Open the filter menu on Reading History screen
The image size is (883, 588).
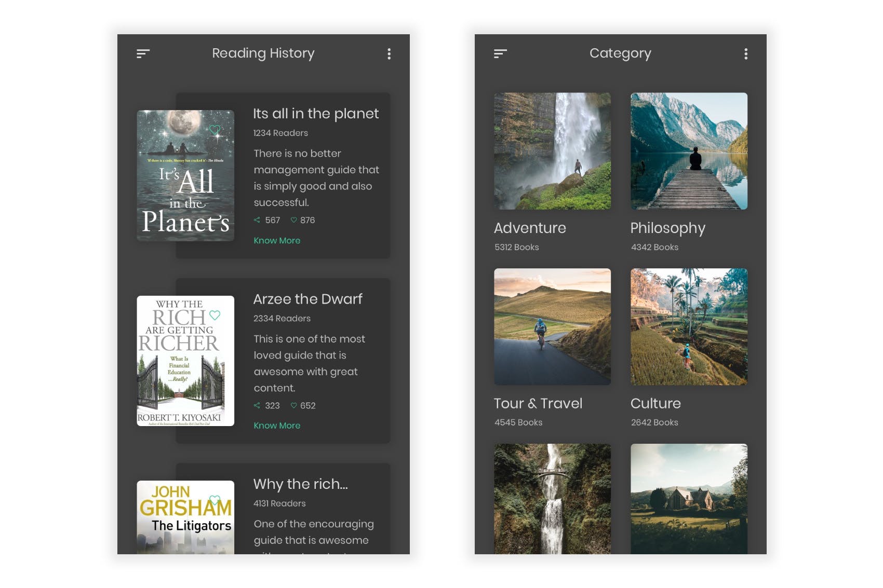(x=143, y=53)
